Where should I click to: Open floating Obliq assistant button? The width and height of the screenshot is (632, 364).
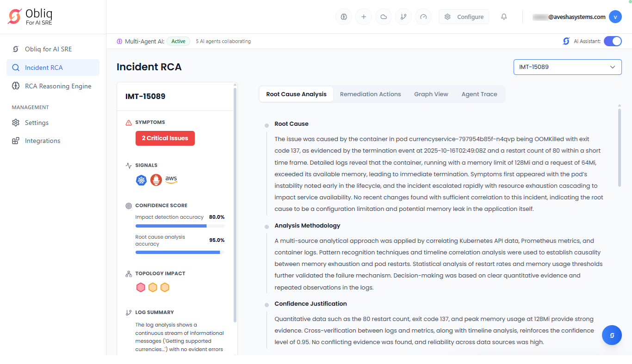[x=612, y=335]
